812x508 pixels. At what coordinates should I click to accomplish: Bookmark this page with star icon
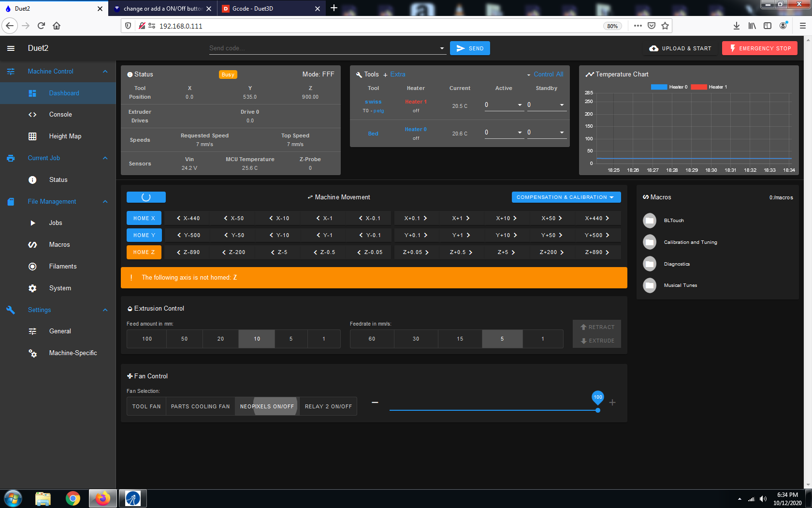[x=665, y=26]
